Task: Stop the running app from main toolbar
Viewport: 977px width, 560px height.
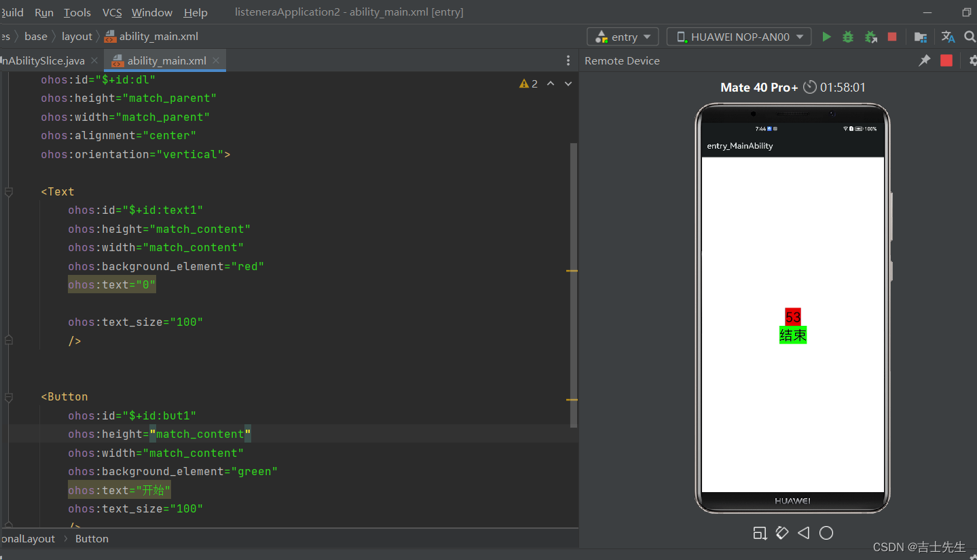Action: (892, 37)
